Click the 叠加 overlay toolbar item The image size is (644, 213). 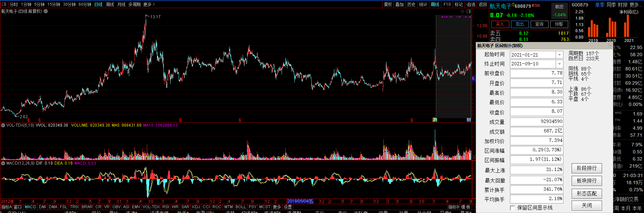(400, 4)
